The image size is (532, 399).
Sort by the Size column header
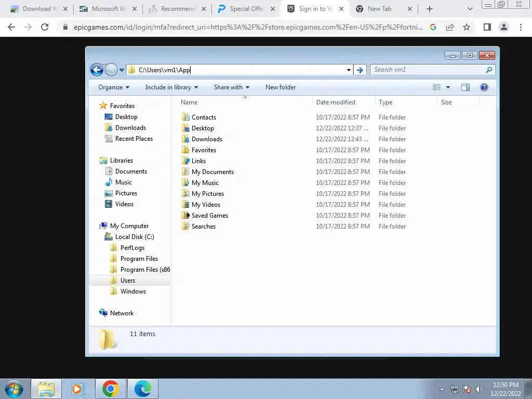pyautogui.click(x=446, y=102)
